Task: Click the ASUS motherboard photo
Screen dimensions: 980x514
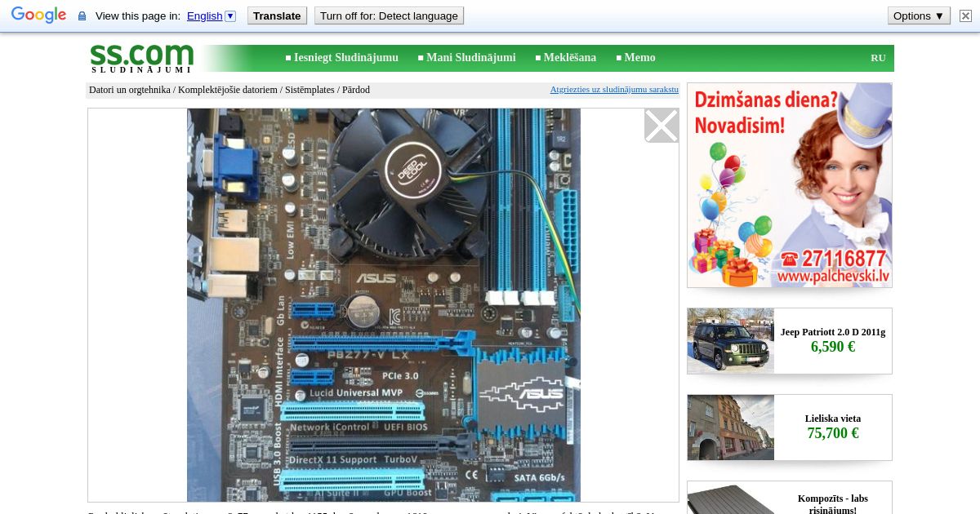Action: click(384, 305)
